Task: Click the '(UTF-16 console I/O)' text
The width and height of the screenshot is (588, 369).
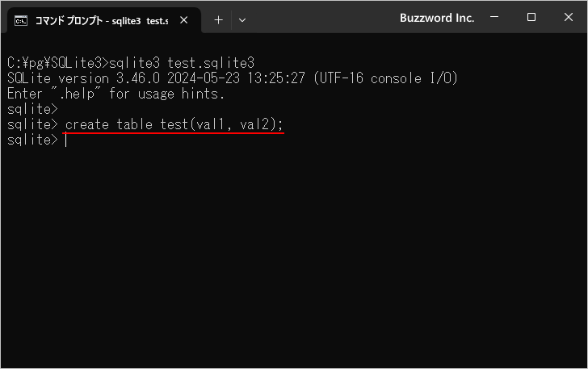Action: coord(389,78)
